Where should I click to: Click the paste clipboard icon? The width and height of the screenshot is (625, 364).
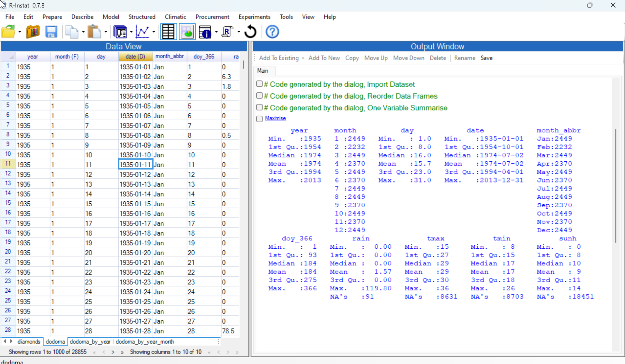point(95,32)
